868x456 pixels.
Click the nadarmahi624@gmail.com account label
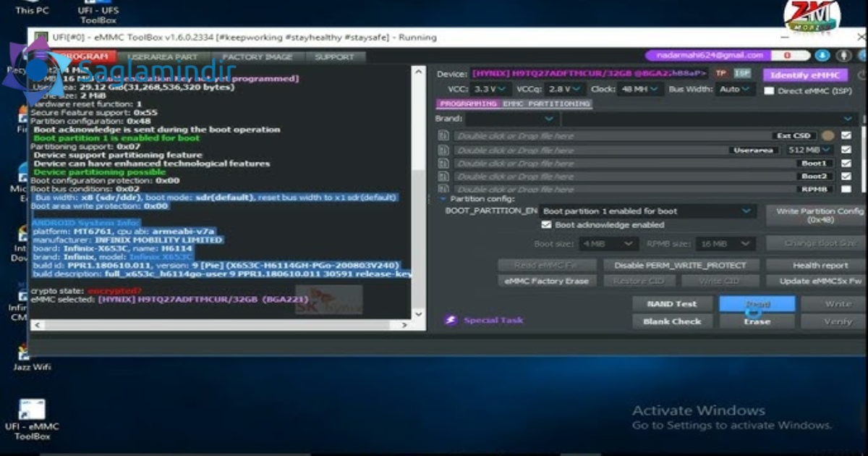click(708, 56)
